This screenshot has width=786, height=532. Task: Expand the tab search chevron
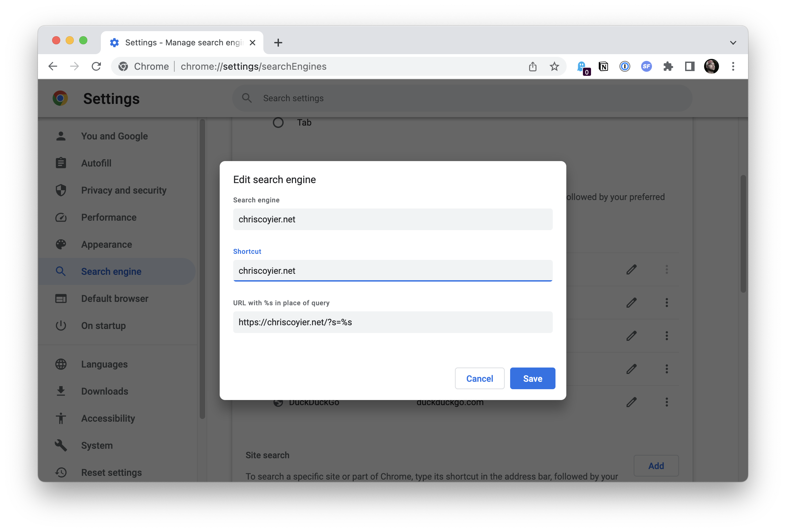tap(733, 43)
